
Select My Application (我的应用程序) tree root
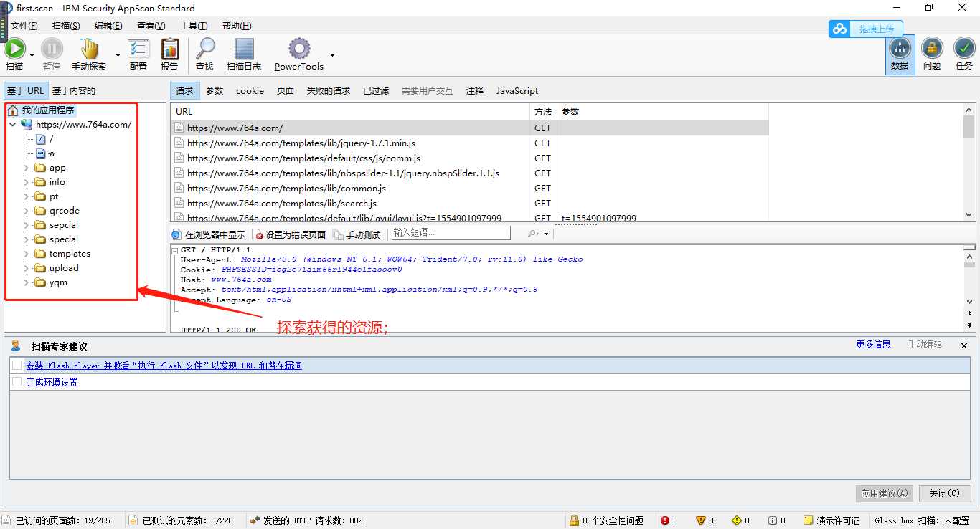click(x=47, y=110)
